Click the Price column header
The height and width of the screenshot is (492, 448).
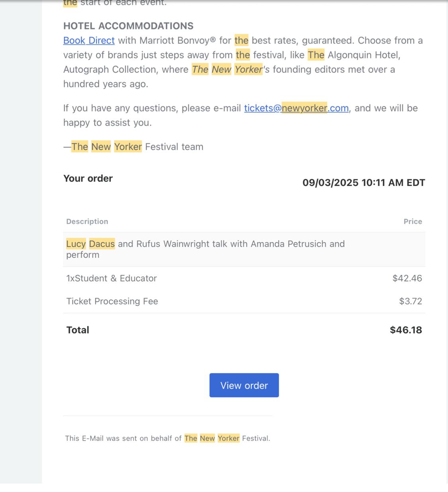[x=413, y=221]
